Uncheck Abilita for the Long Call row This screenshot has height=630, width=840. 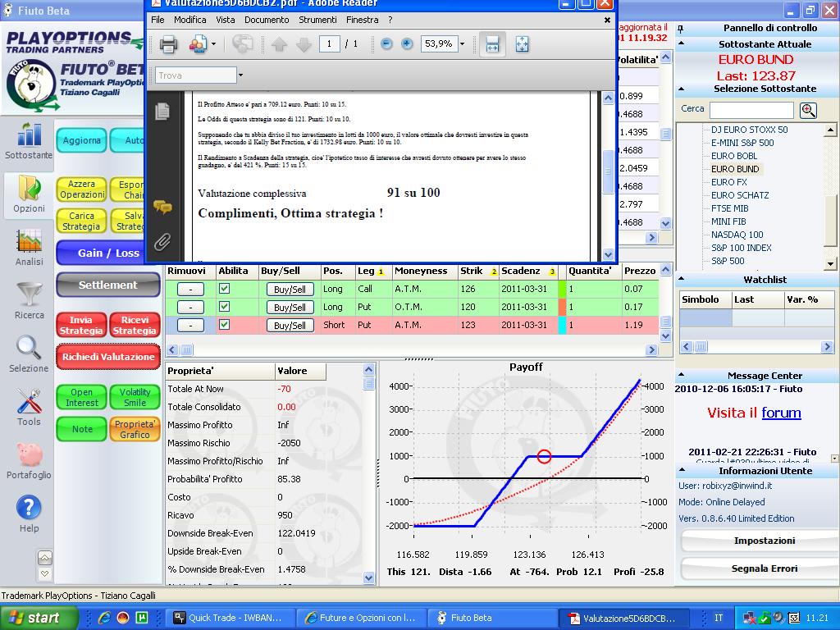225,289
